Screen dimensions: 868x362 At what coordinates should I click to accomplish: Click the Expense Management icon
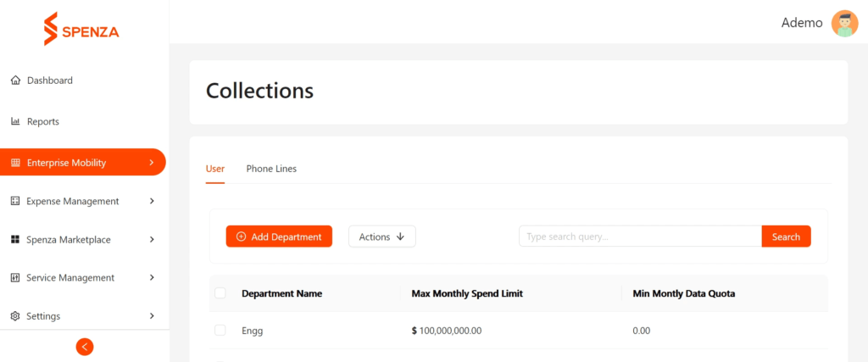(15, 201)
